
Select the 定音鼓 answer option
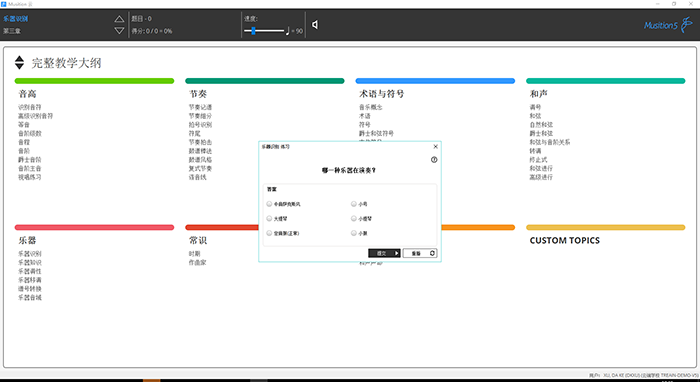click(x=283, y=233)
